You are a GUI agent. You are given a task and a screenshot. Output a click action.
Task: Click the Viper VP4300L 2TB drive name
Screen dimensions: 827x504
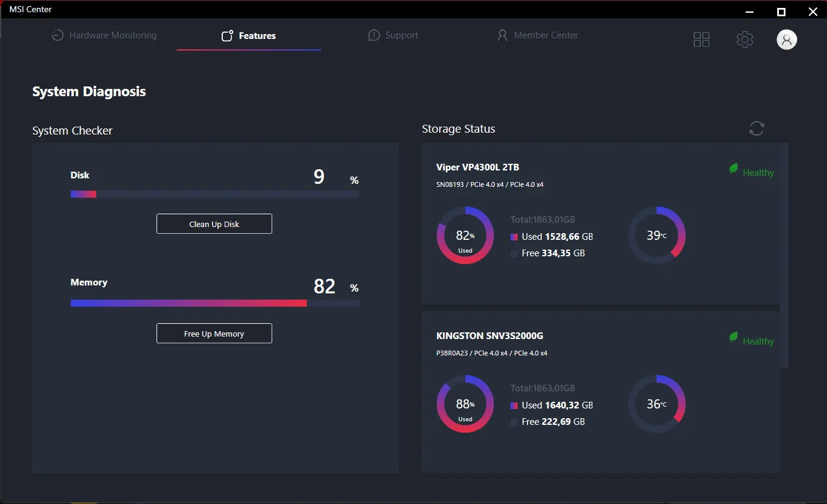tap(478, 167)
